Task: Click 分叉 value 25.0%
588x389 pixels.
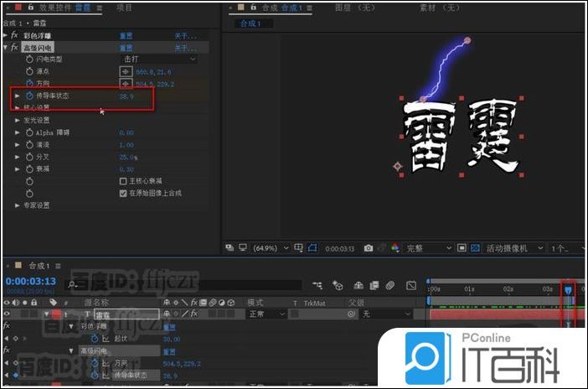Action: pyautogui.click(x=128, y=157)
